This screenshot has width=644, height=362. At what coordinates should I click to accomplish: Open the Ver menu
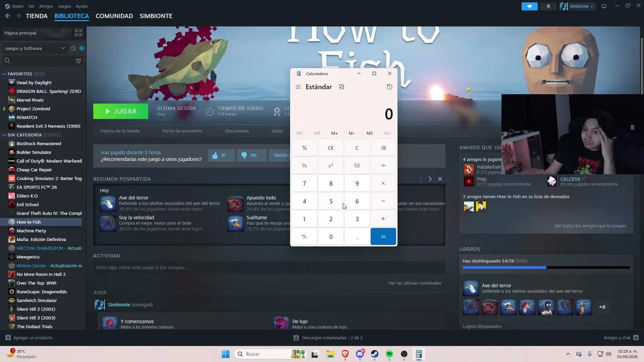pyautogui.click(x=31, y=6)
